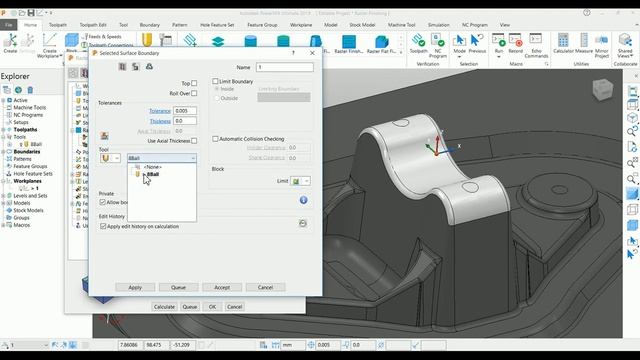Viewport: 640px width, 360px height.
Task: Click Calculate in the back dialog
Action: [164, 307]
